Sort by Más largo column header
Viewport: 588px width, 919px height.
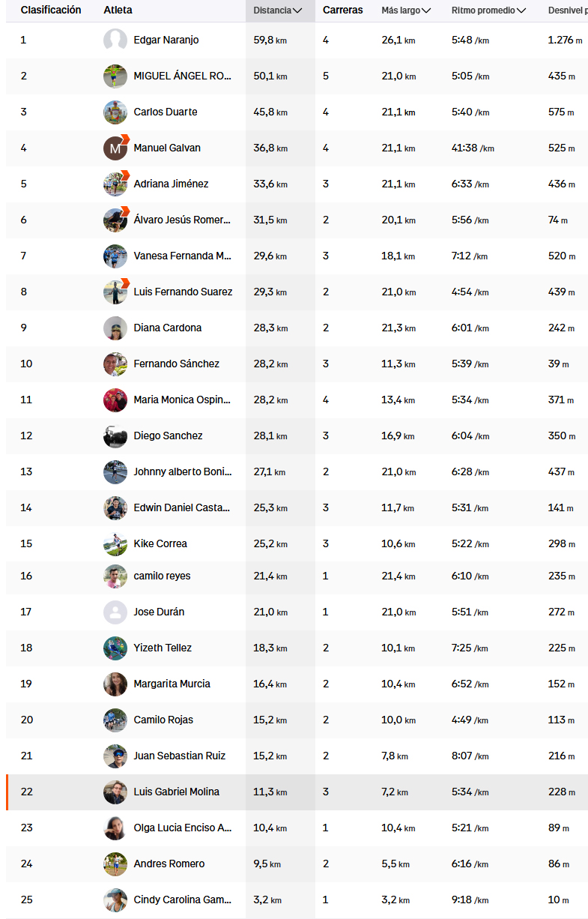pyautogui.click(x=406, y=10)
